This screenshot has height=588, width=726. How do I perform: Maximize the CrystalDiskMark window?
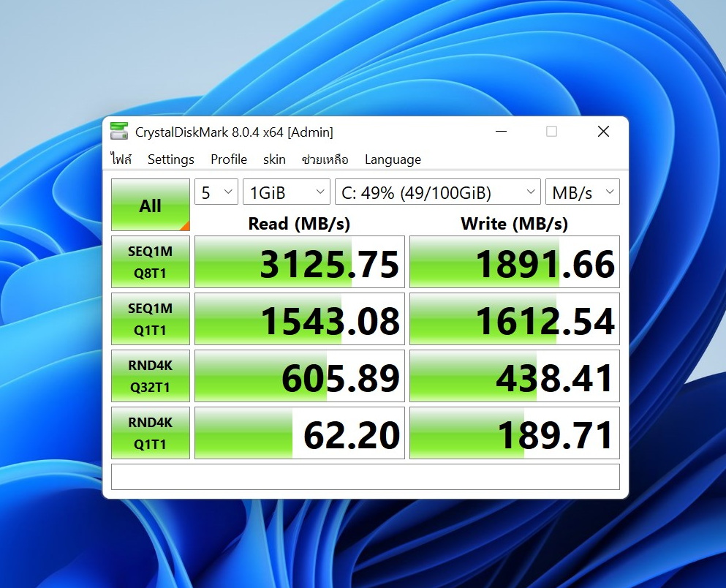[x=551, y=132]
